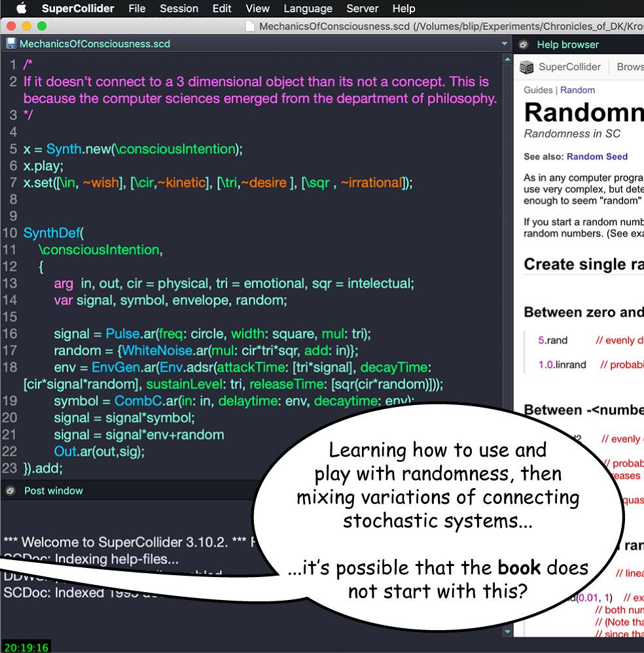Click the editor scrollbar up arrow
644x653 pixels.
pyautogui.click(x=507, y=60)
